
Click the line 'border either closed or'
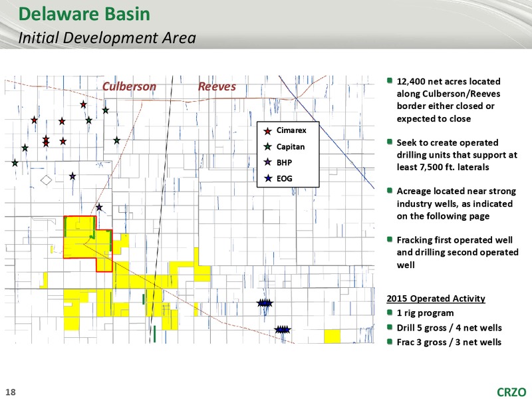(446, 106)
